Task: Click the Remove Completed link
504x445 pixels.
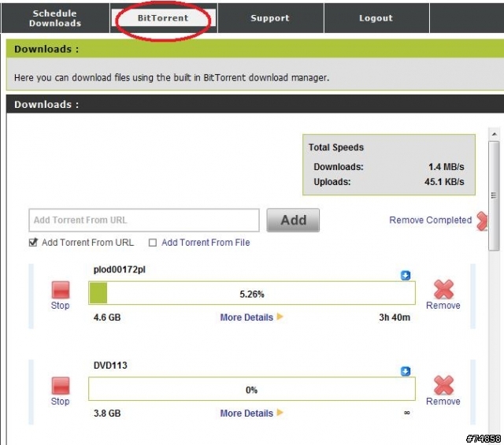Action: [431, 221]
